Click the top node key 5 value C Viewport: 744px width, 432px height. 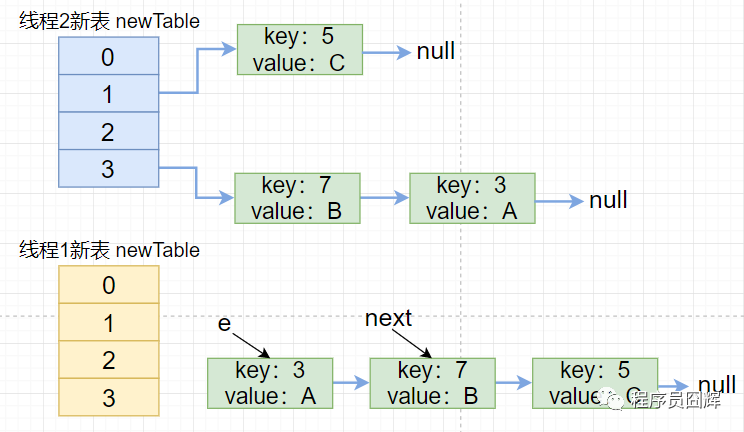299,51
